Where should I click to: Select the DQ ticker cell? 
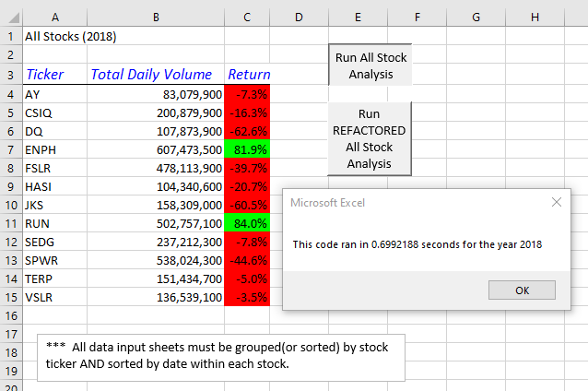pos(54,131)
